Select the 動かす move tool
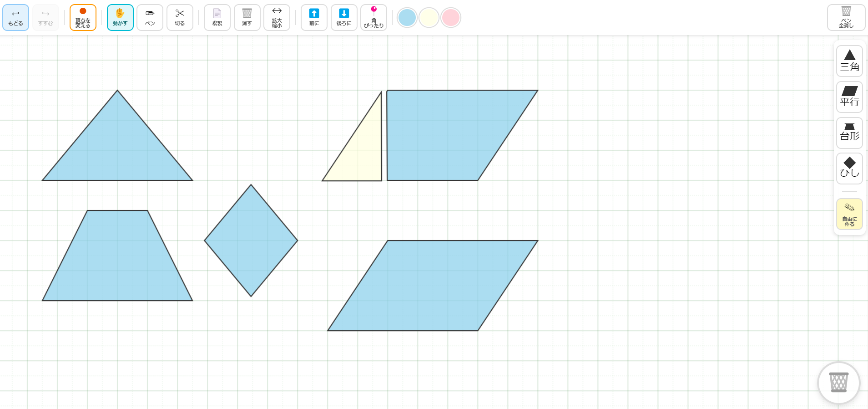This screenshot has height=409, width=868. click(120, 18)
